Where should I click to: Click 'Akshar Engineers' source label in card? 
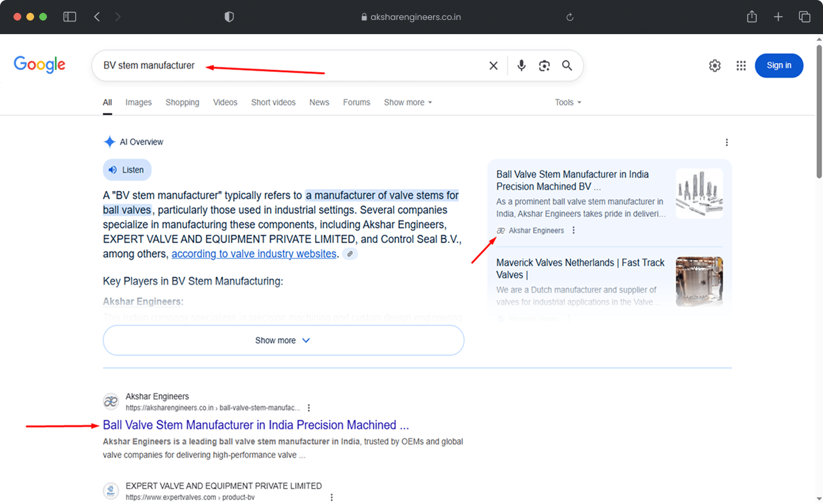[x=536, y=230]
